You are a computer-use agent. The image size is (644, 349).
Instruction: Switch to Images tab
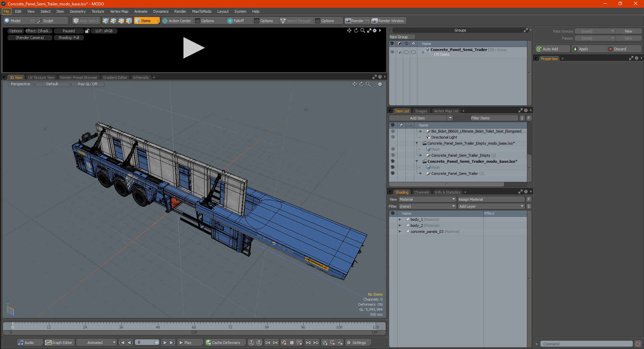(421, 111)
